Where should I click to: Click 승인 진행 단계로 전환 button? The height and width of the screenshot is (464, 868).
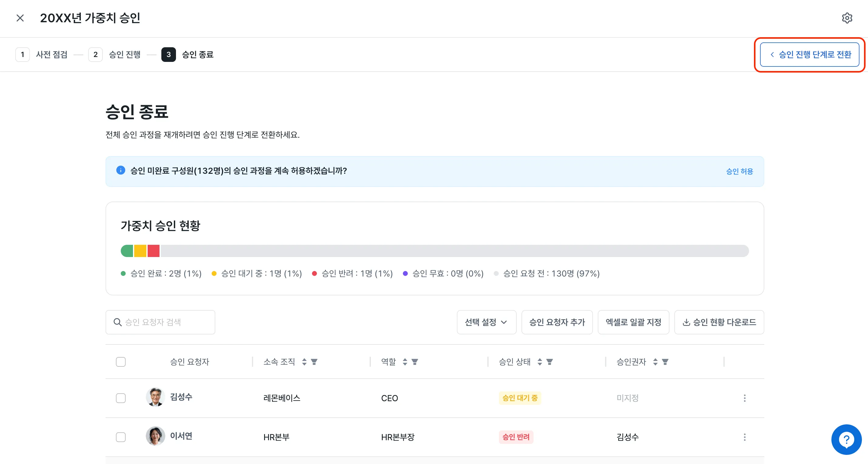pyautogui.click(x=809, y=55)
